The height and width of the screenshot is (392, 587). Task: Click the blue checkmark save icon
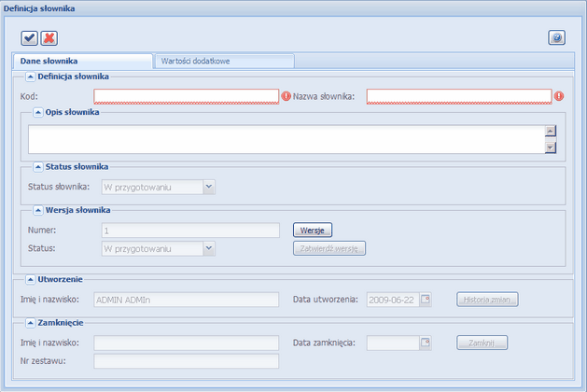tap(30, 38)
